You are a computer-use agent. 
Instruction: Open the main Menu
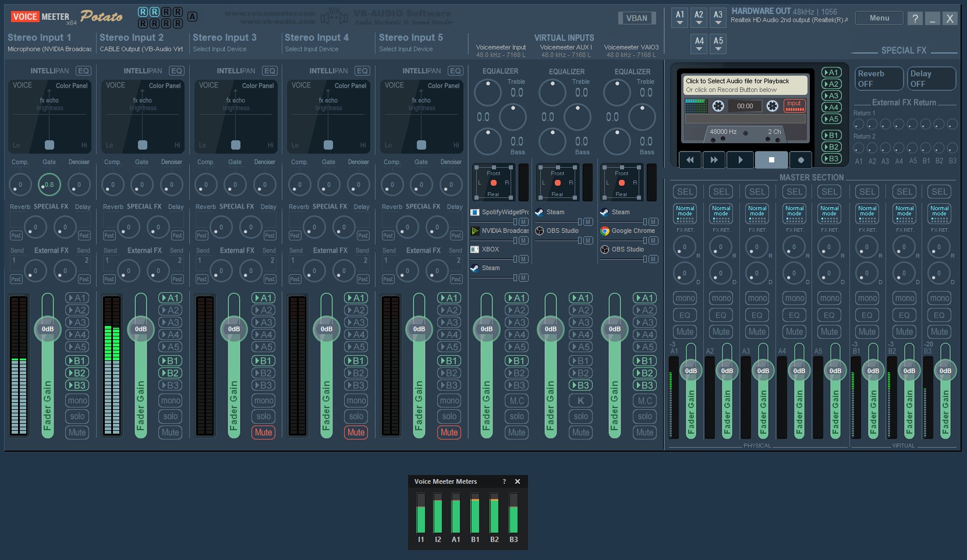coord(879,18)
